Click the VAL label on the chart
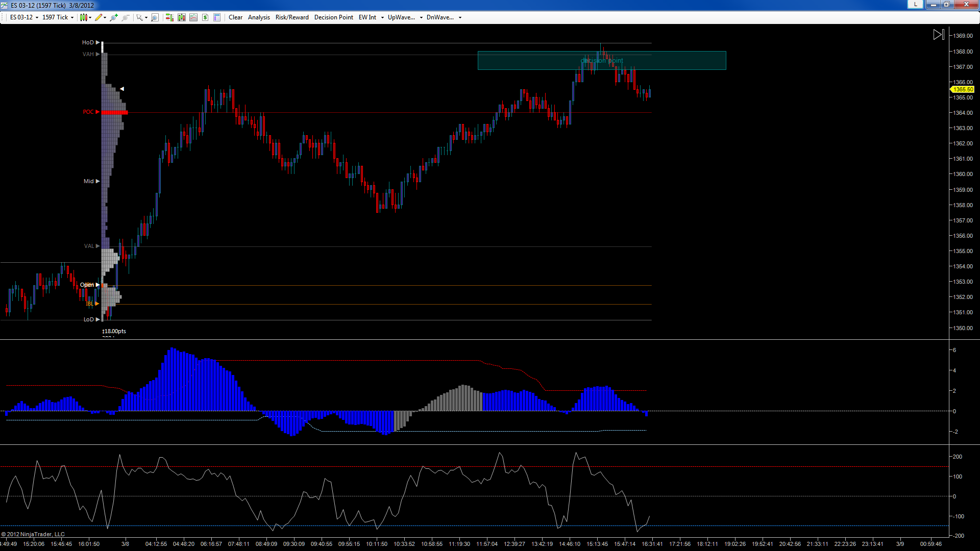The width and height of the screenshot is (980, 551). [x=89, y=246]
